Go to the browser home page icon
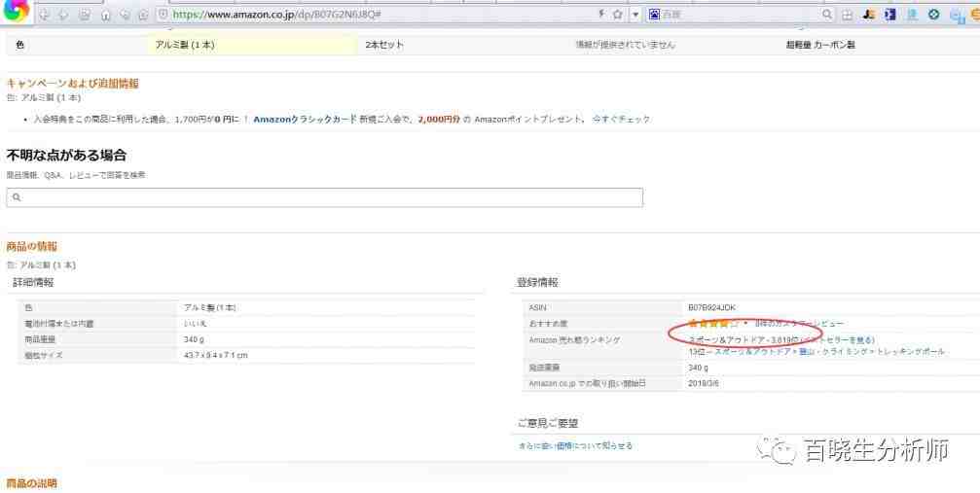This screenshot has height=493, width=980. [x=106, y=15]
